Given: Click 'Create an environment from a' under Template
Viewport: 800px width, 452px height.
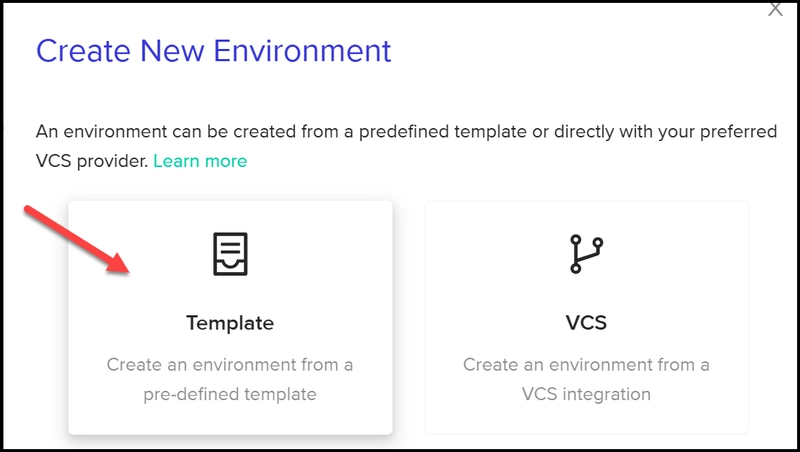Looking at the screenshot, I should click(230, 365).
